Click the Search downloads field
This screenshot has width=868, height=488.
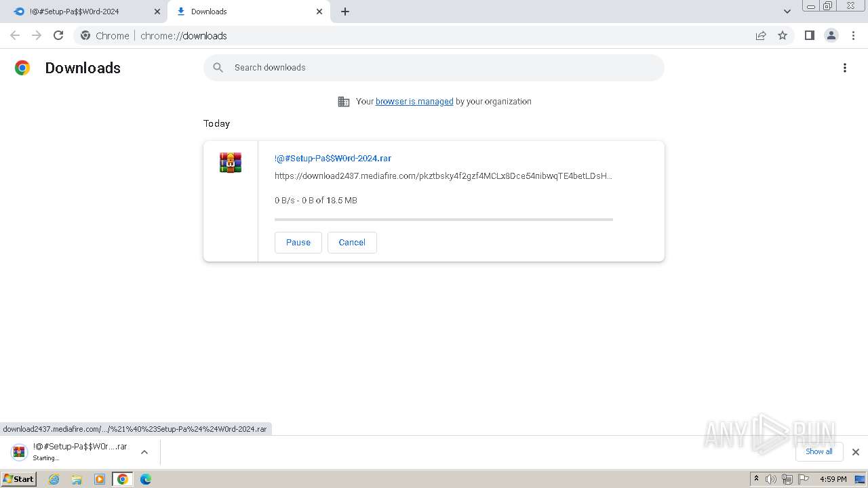434,68
